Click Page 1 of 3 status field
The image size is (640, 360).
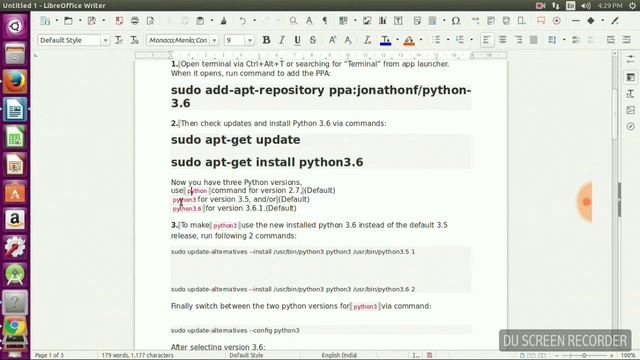[49, 356]
